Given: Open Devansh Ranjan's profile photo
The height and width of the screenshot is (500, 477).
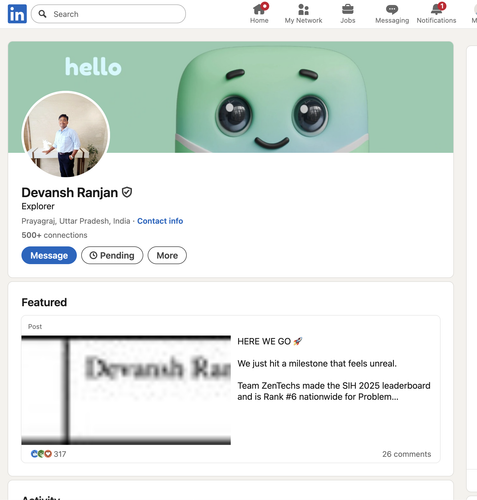Looking at the screenshot, I should (66, 134).
